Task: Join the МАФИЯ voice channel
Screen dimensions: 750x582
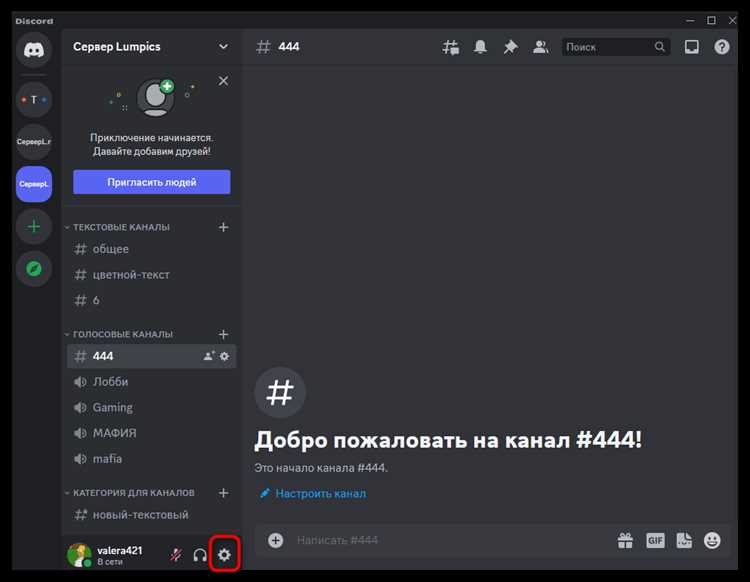Action: tap(152, 433)
